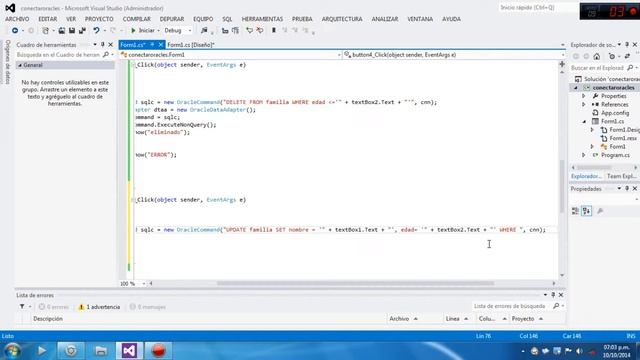Toggle the 1 advertencia filter
The width and height of the screenshot is (640, 360).
(x=99, y=307)
